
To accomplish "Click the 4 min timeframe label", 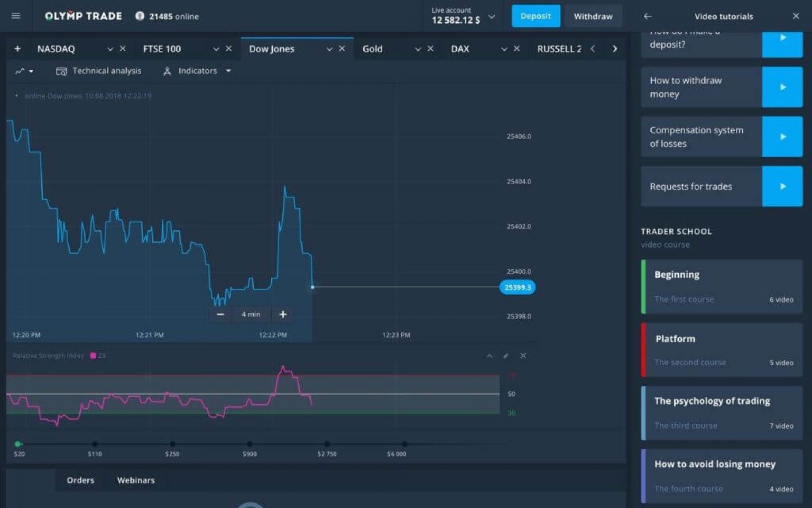I will (251, 314).
